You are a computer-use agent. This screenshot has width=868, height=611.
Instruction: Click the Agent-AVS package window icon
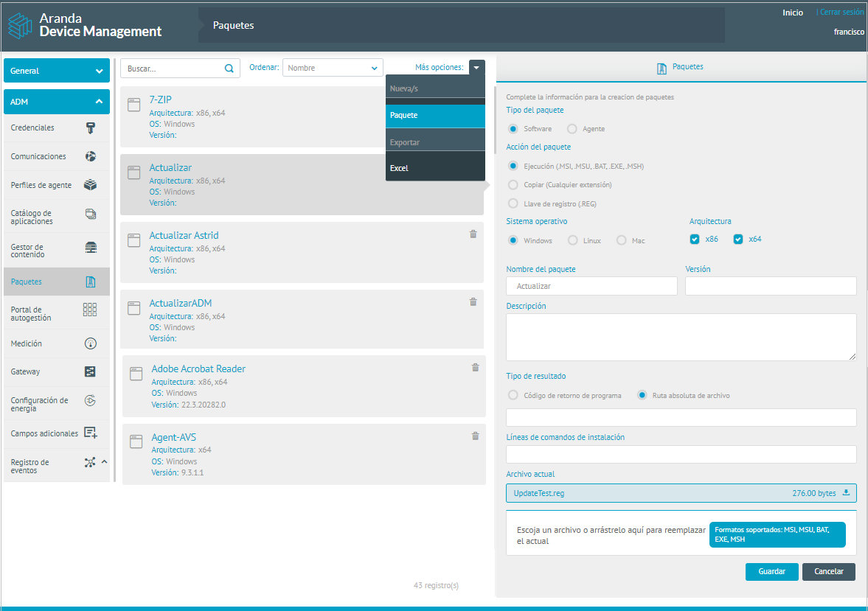136,441
